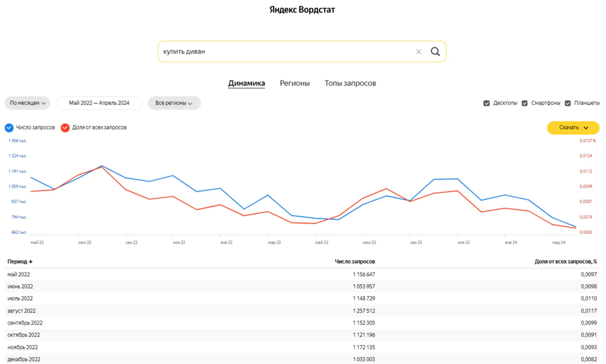Click the value 1 033 003

tap(364, 359)
